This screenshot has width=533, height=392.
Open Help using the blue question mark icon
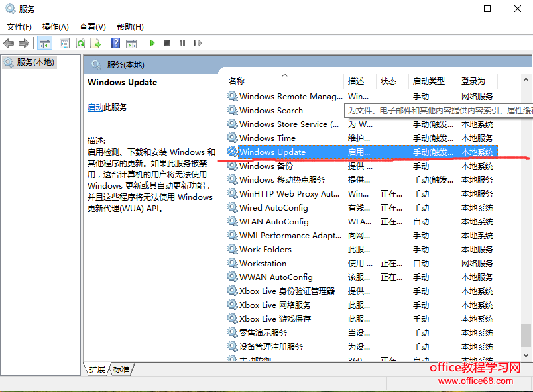115,42
